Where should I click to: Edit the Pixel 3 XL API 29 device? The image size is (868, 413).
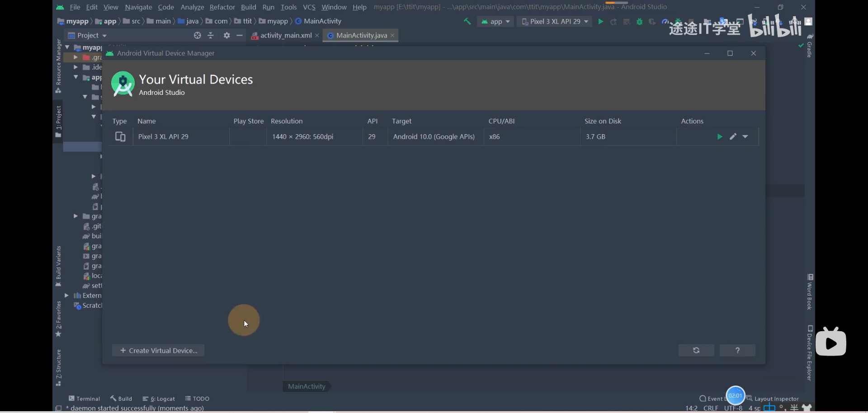733,137
